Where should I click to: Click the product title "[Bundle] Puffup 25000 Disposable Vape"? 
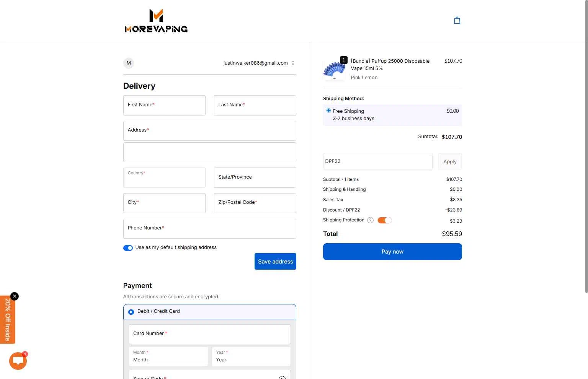click(390, 65)
